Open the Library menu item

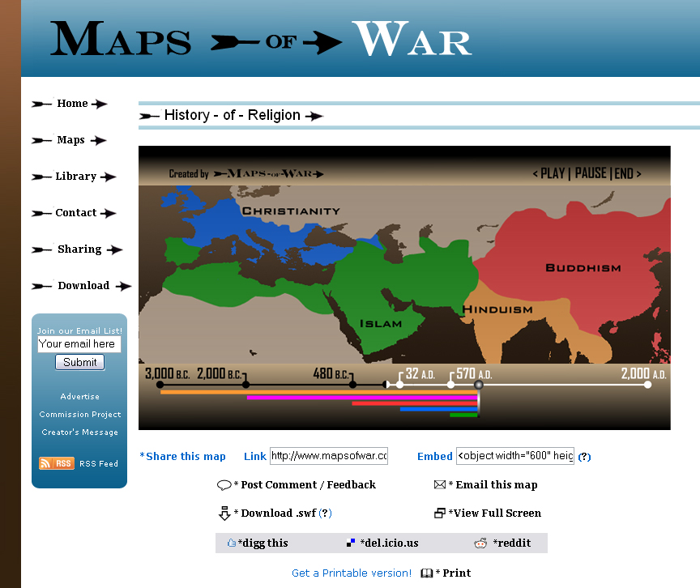point(75,177)
